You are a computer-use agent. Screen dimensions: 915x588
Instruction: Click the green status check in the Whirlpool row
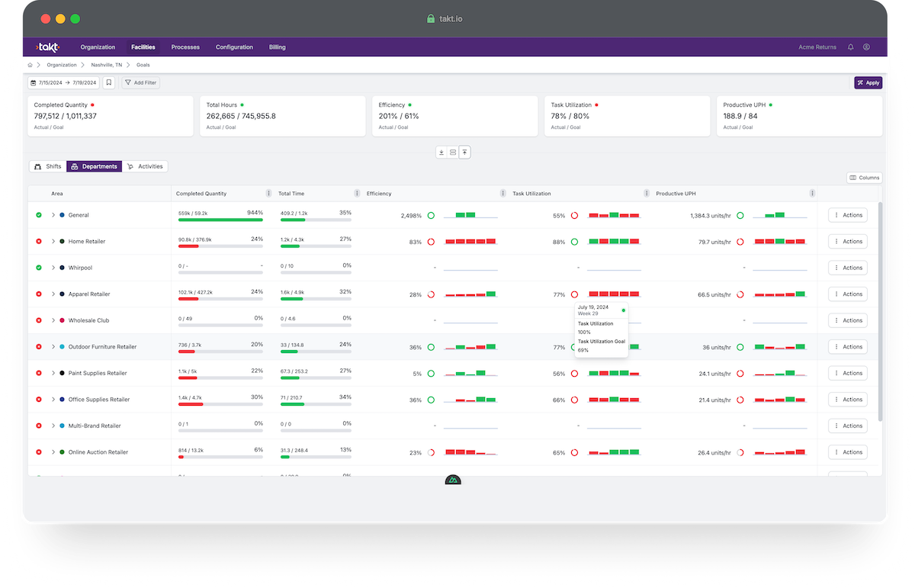click(39, 268)
